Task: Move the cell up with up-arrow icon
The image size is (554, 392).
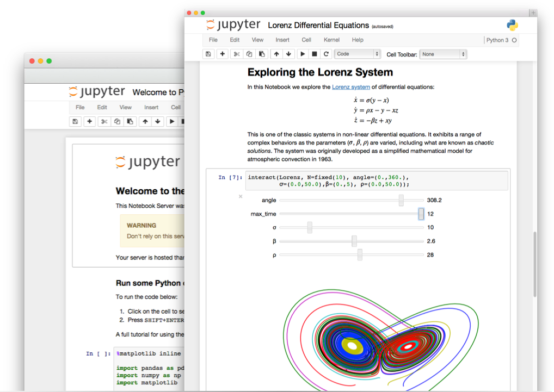Action: click(276, 54)
